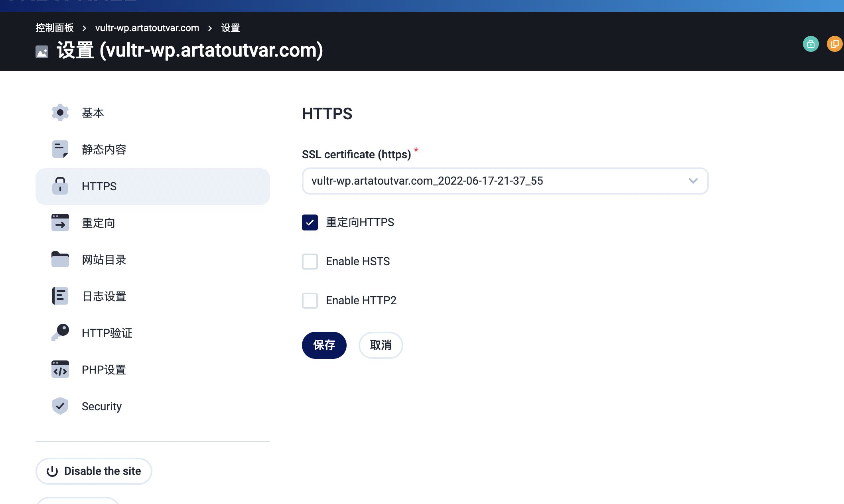Click the folder icon for 网站目录
The height and width of the screenshot is (504, 844).
(60, 259)
